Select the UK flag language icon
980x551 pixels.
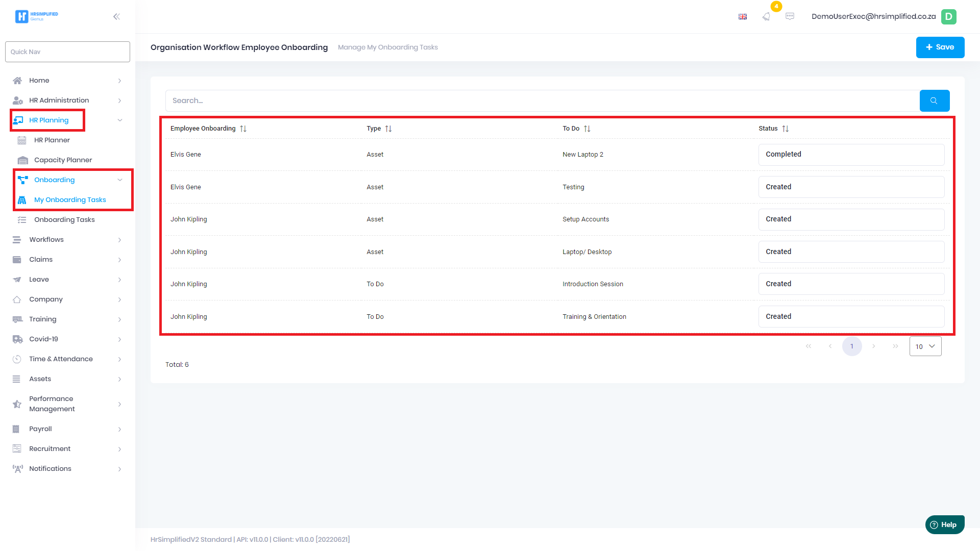pyautogui.click(x=743, y=17)
